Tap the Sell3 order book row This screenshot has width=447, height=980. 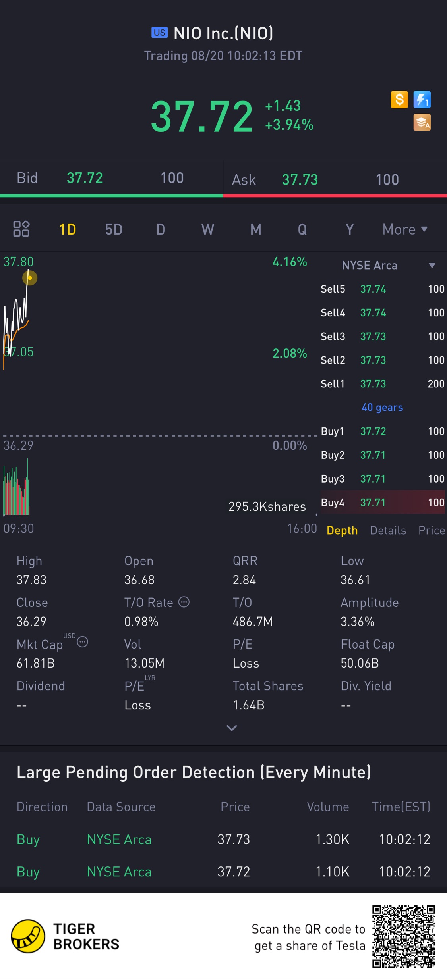tap(383, 337)
